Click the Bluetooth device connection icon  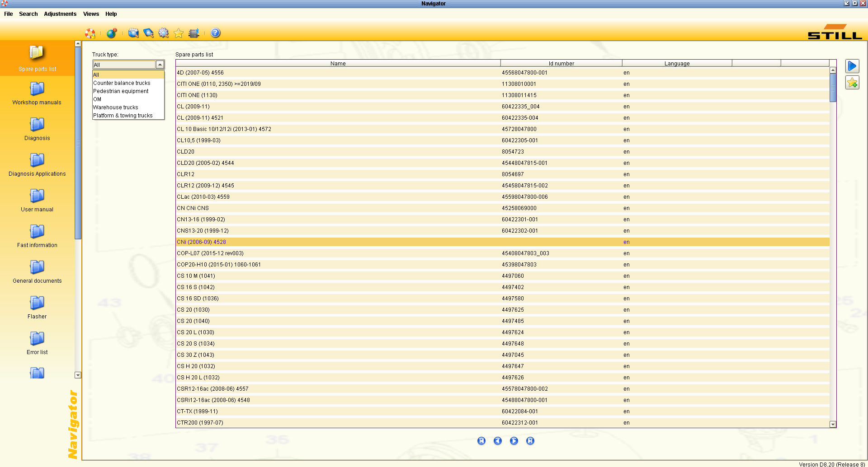pyautogui.click(x=194, y=33)
